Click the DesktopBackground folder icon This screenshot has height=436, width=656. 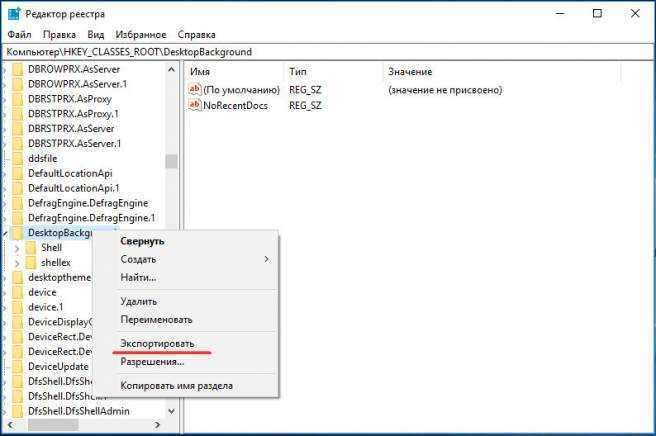click(18, 233)
